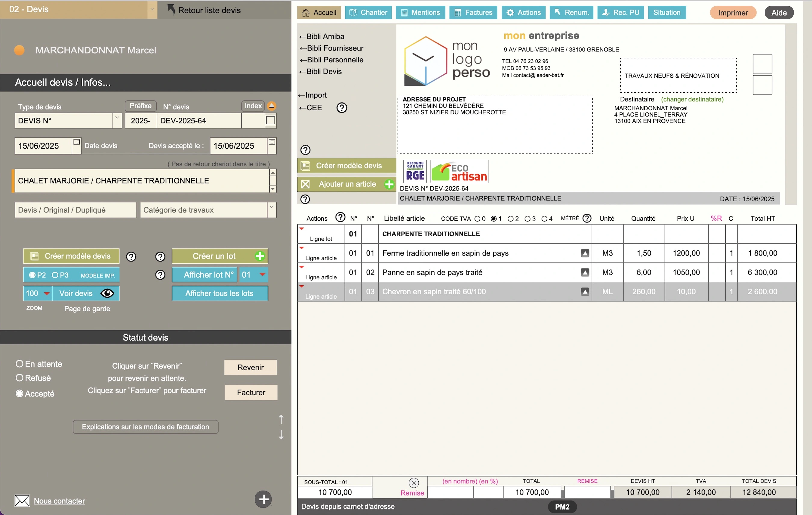Click the orange Index arrow icon

272,106
